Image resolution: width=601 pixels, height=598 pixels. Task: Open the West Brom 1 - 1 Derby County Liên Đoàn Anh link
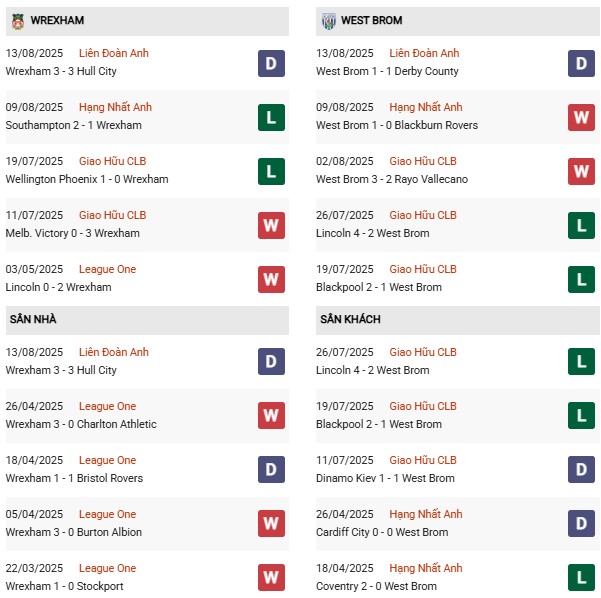point(424,53)
